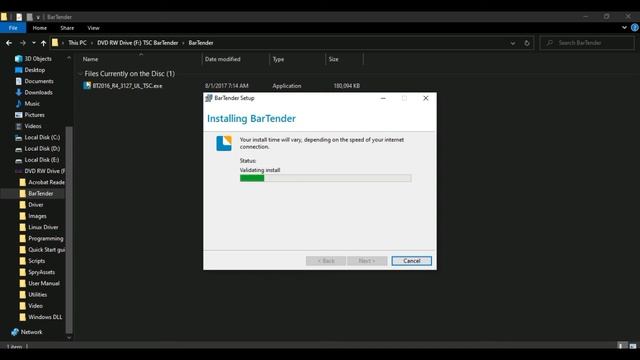Select the BarTender folder in the tree
Image resolution: width=640 pixels, height=360 pixels.
pyautogui.click(x=40, y=193)
